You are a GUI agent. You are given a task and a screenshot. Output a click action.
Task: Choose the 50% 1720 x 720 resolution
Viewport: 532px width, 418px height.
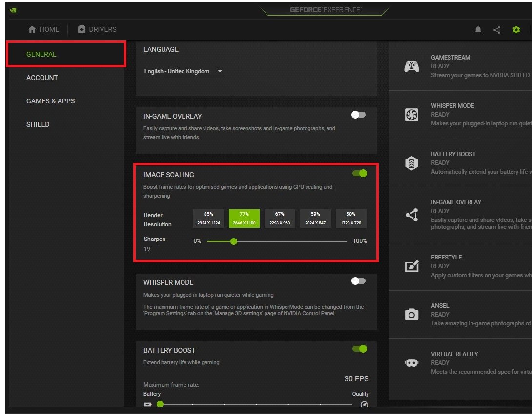pyautogui.click(x=351, y=219)
